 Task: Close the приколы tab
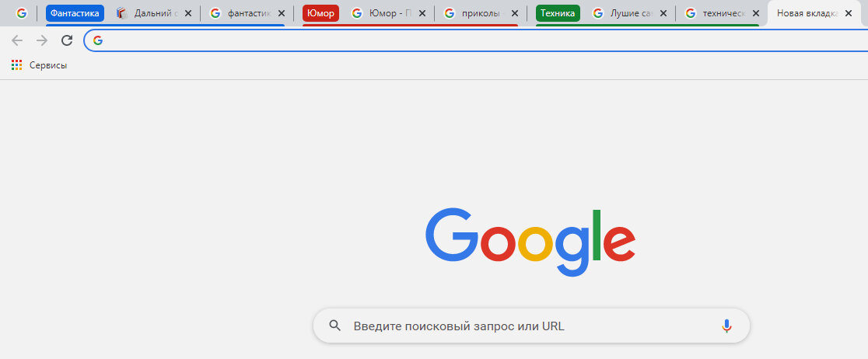pos(515,13)
